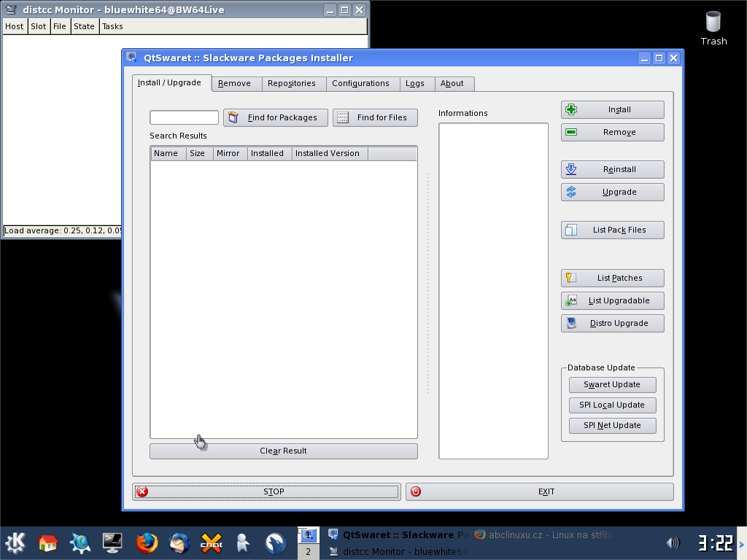Open the KDE K menu

[x=15, y=542]
